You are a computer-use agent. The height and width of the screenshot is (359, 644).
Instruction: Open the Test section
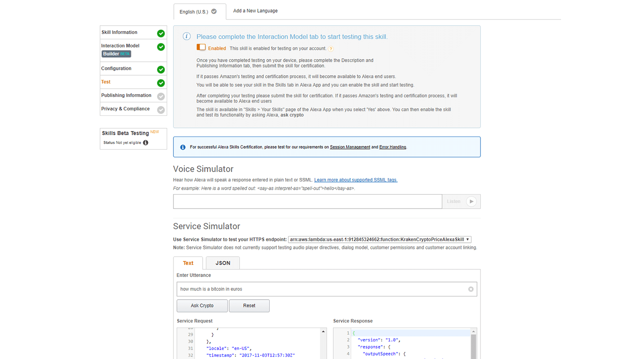(x=133, y=82)
